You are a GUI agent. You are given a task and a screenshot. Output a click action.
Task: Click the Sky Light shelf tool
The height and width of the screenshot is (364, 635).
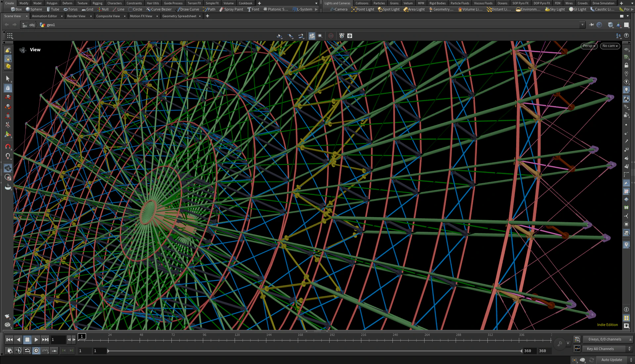coord(555,9)
